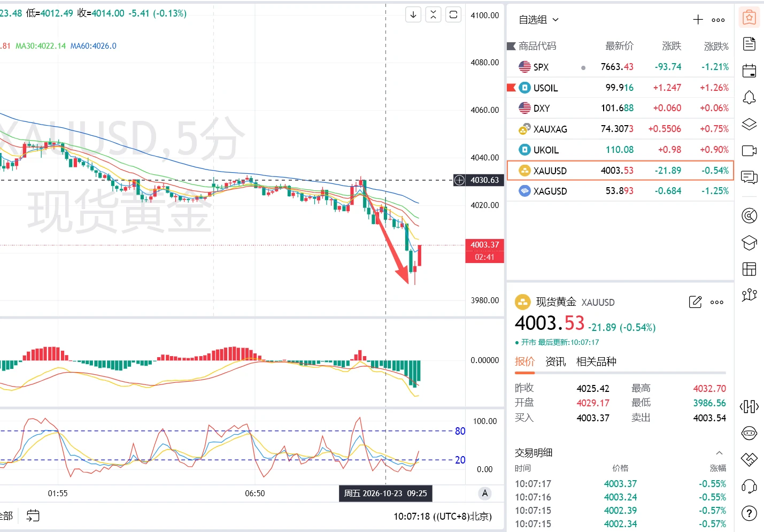The height and width of the screenshot is (532, 764).
Task: Click the handshake sidebar icon
Action: point(749,459)
